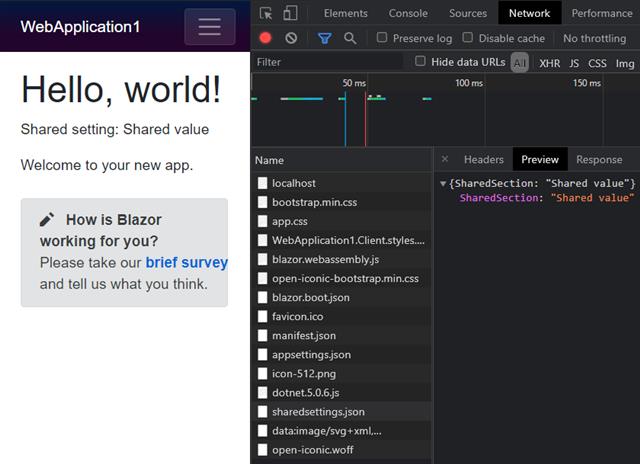This screenshot has height=464, width=640.
Task: Select the sharedsettings.json request
Action: (x=342, y=411)
